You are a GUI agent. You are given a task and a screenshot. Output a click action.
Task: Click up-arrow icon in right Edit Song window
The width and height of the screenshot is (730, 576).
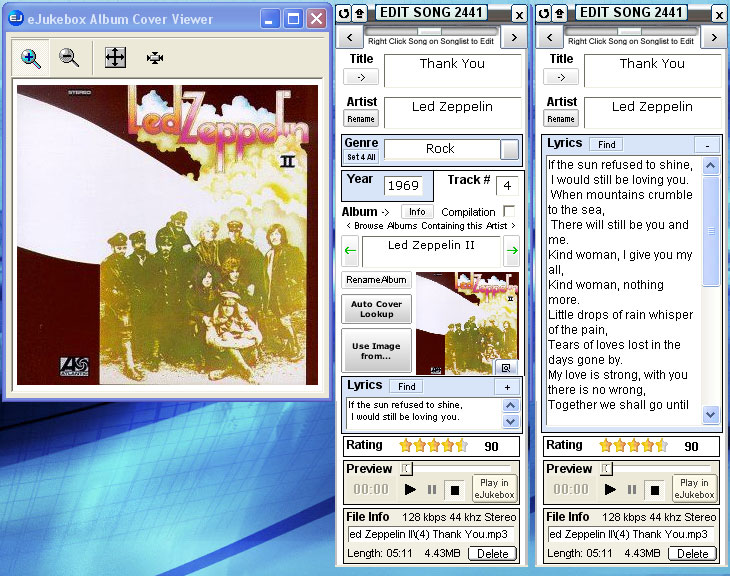coord(560,14)
